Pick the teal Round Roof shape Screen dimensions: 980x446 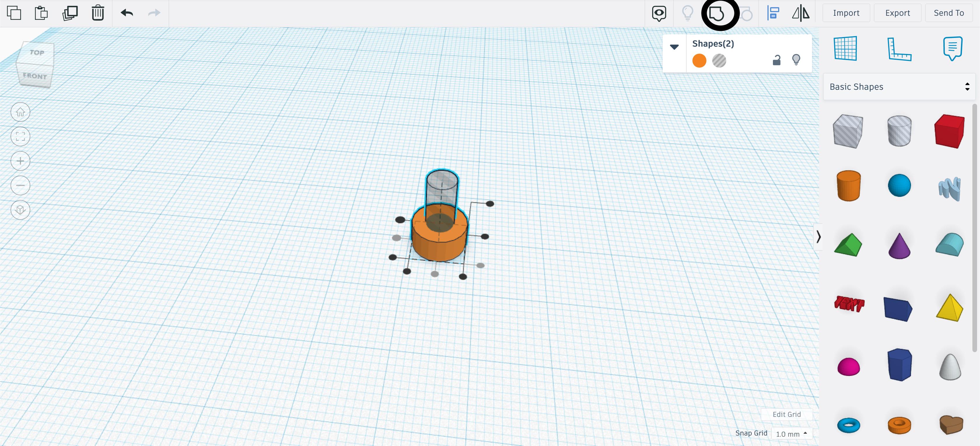tap(950, 245)
